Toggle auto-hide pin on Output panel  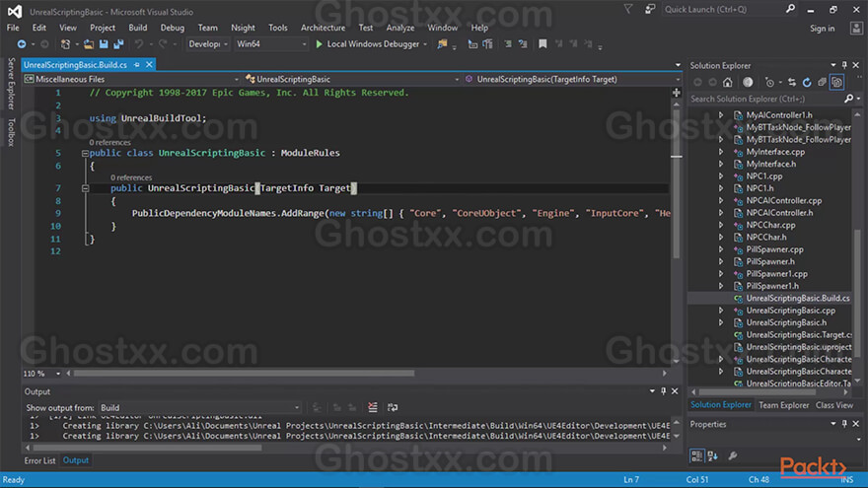tap(663, 391)
